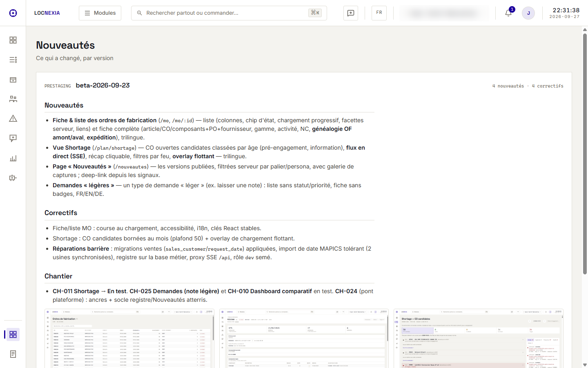Open the user avatar J menu
Screen dimensions: 588x368
[528, 13]
